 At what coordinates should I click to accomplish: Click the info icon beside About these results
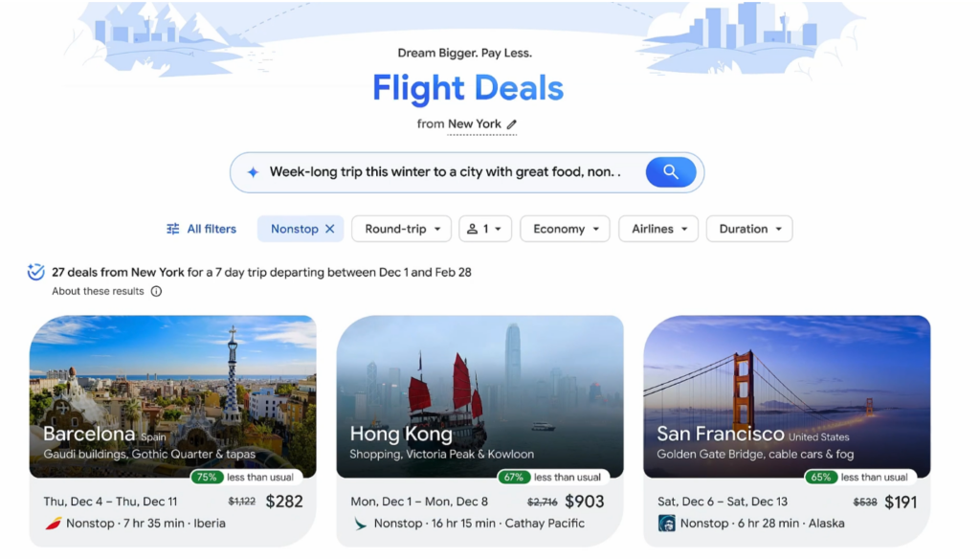tap(156, 291)
